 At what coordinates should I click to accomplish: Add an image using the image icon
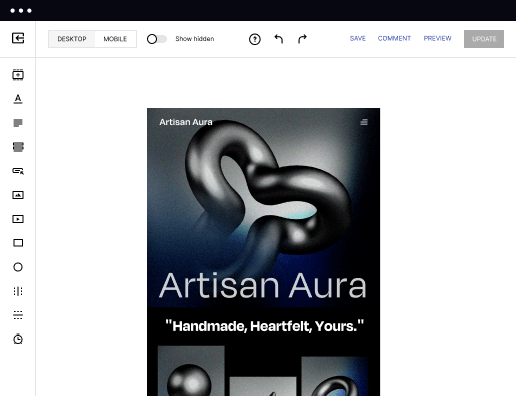tap(18, 195)
